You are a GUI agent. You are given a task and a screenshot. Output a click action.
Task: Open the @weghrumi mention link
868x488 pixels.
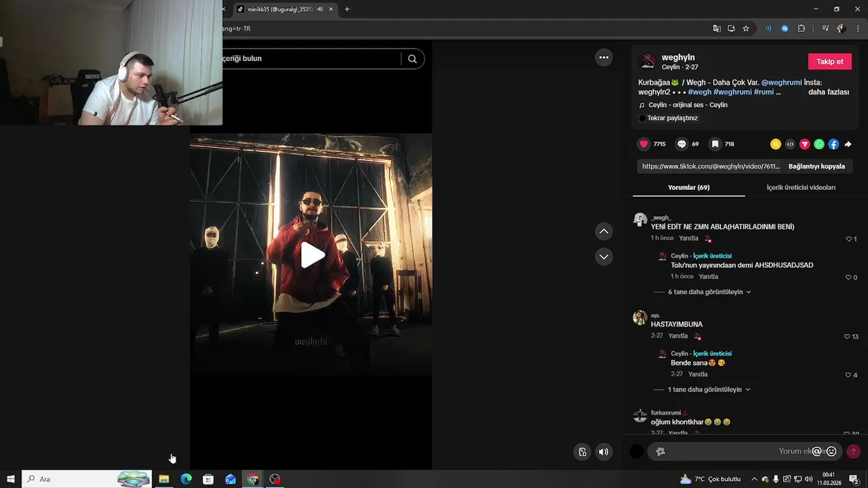click(x=781, y=83)
